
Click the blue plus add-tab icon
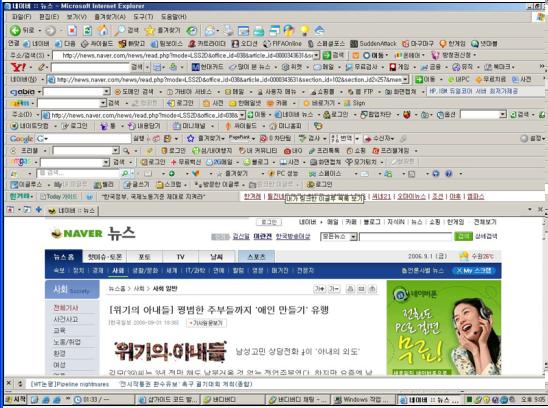coord(39,210)
